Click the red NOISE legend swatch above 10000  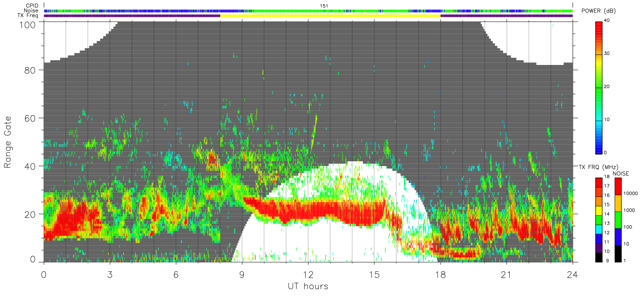pyautogui.click(x=618, y=186)
